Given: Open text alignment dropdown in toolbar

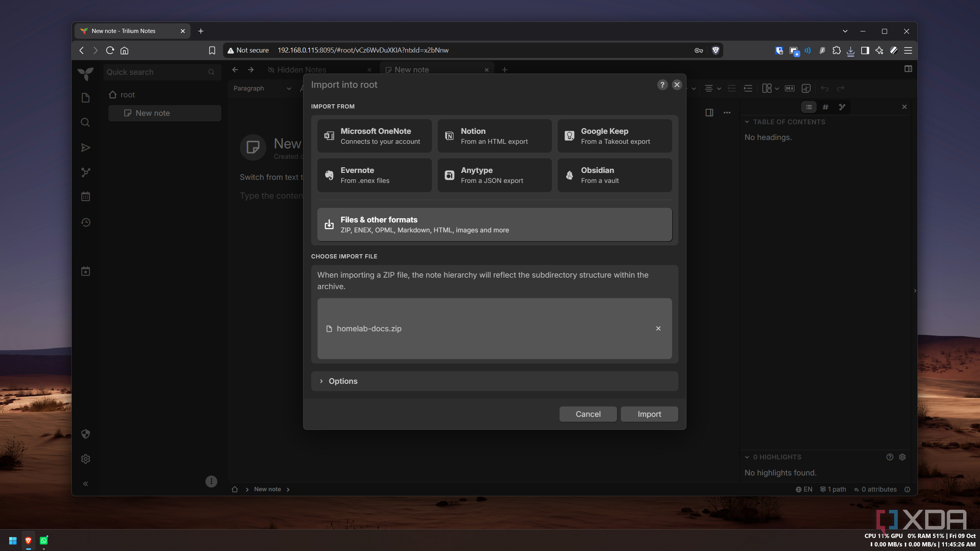Looking at the screenshot, I should (712, 89).
